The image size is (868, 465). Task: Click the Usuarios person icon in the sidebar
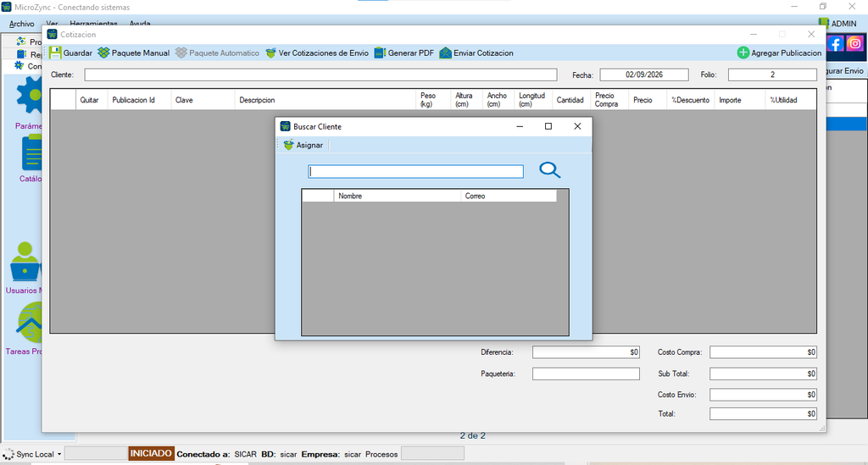(25, 262)
